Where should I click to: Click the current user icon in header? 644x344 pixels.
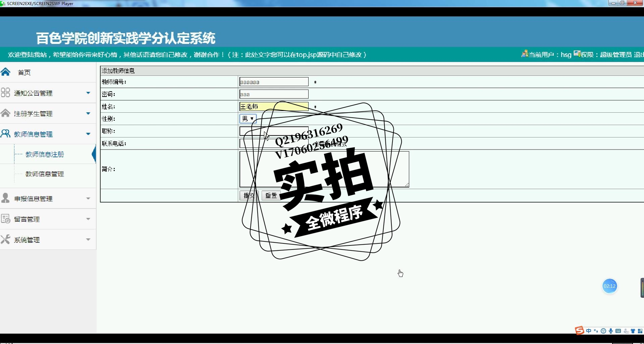tap(525, 54)
